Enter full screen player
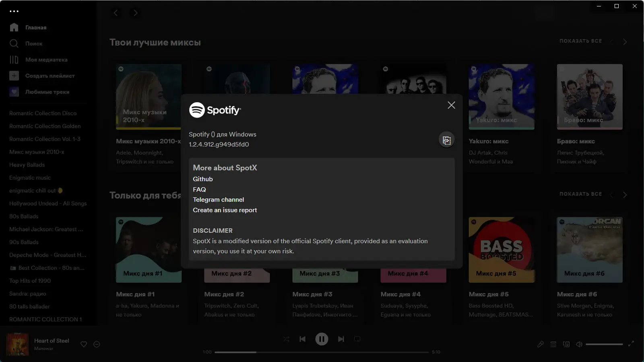 [631, 343]
